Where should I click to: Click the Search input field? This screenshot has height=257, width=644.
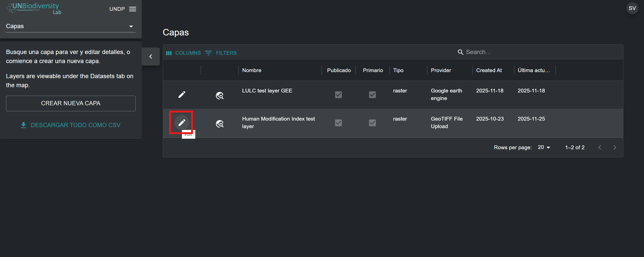click(x=541, y=52)
